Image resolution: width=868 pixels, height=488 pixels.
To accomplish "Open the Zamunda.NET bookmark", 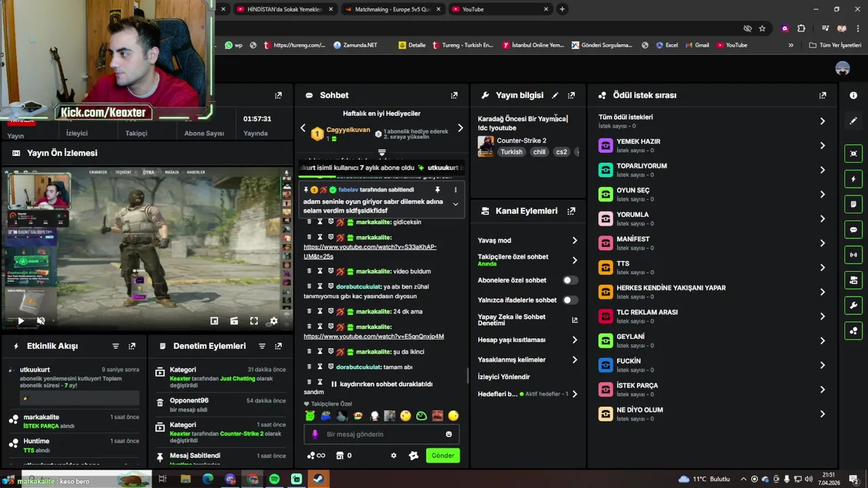I will tap(355, 45).
